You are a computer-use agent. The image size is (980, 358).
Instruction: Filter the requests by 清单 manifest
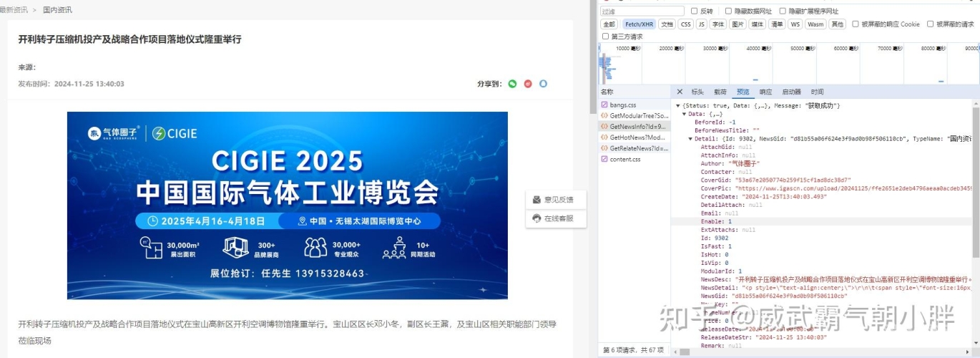(x=776, y=24)
